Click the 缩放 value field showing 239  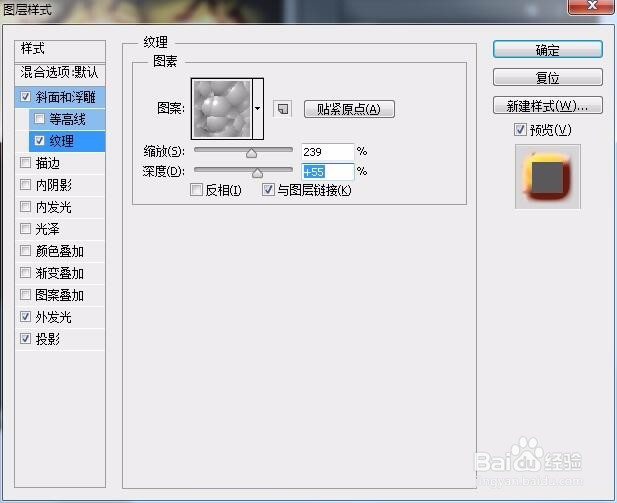(x=327, y=152)
